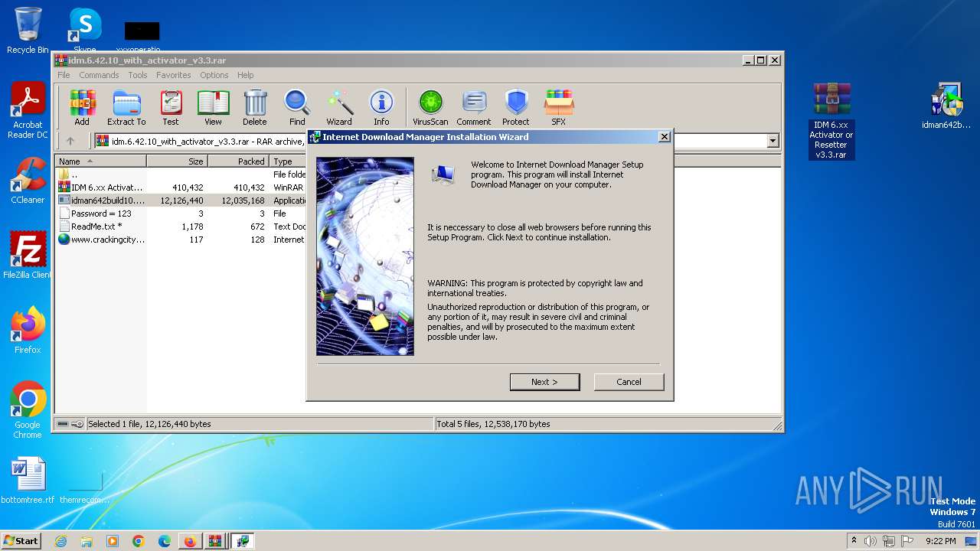The height and width of the screenshot is (551, 980).
Task: Click the Comment toolbar icon
Action: pos(474,107)
